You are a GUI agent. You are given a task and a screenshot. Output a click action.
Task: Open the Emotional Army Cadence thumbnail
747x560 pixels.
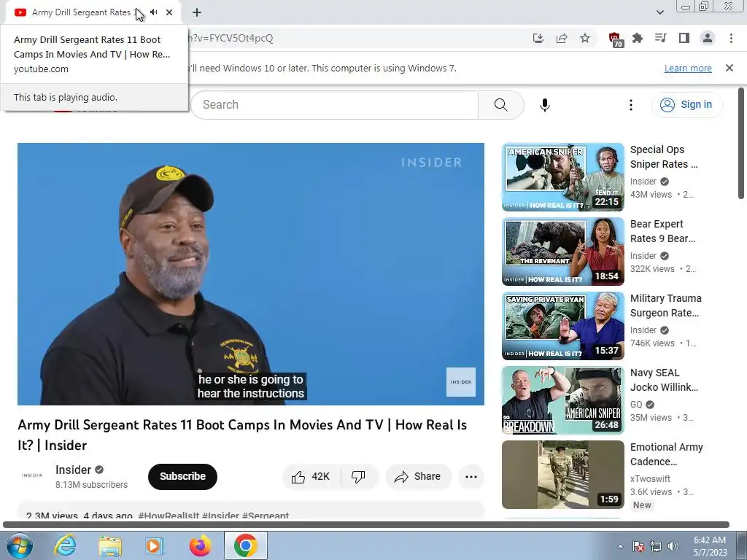[562, 474]
